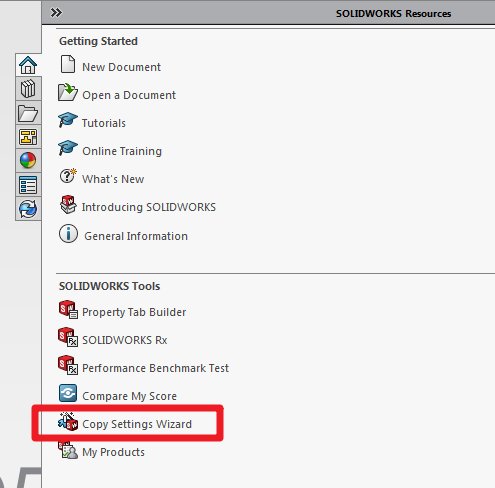Image resolution: width=495 pixels, height=488 pixels.
Task: Click the New Document page icon
Action: [68, 64]
